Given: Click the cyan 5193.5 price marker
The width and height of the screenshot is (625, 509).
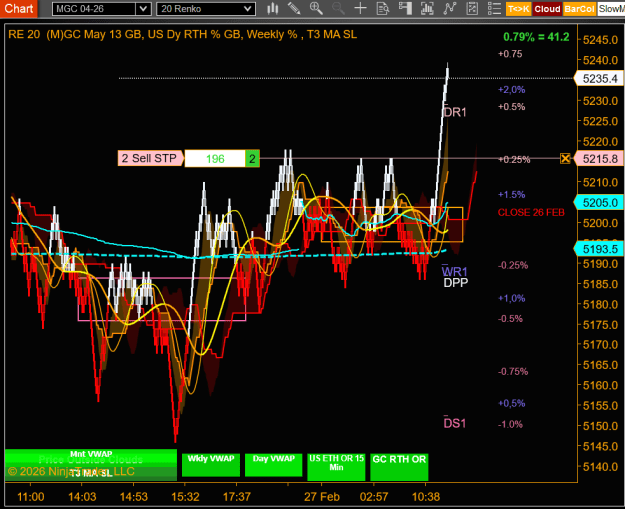Looking at the screenshot, I should [x=598, y=249].
